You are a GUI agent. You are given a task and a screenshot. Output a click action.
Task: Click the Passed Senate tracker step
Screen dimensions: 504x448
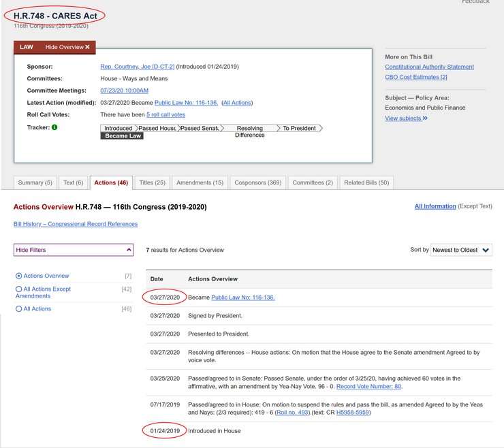coord(200,128)
